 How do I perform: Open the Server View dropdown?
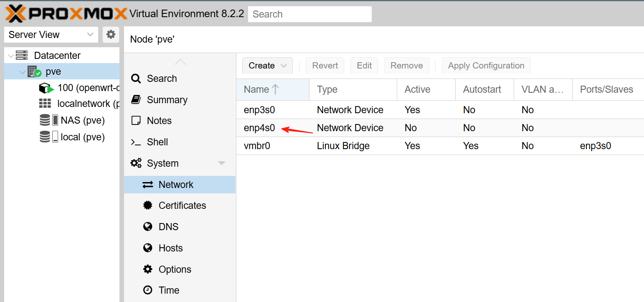[x=51, y=35]
